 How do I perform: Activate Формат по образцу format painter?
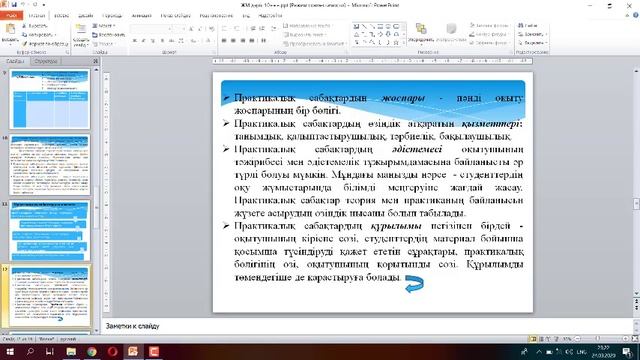click(x=45, y=44)
